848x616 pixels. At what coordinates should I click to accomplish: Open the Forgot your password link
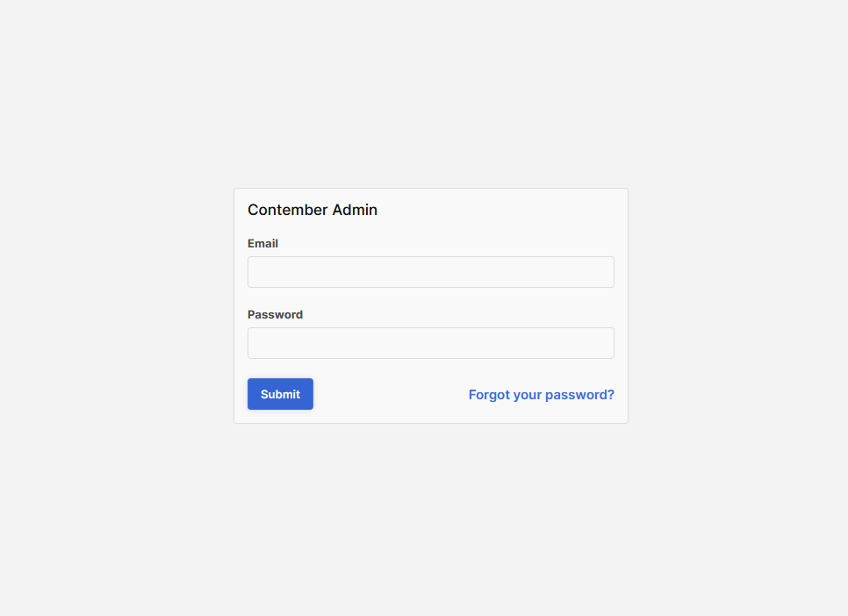click(x=542, y=395)
